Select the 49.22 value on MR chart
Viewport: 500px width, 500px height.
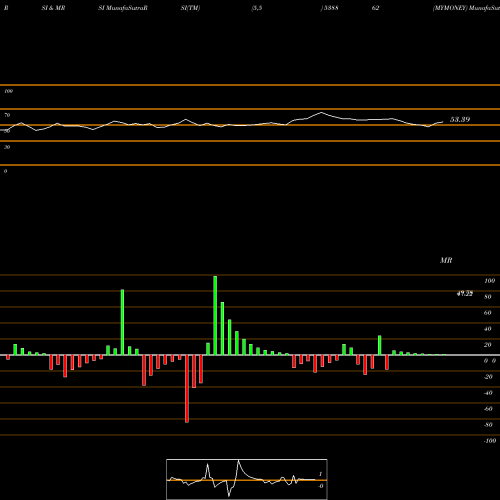(x=465, y=293)
